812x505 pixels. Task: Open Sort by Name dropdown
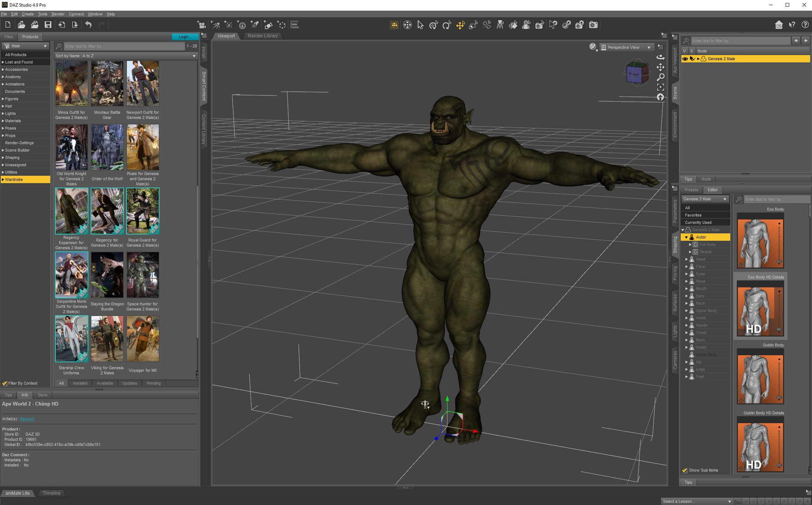(x=125, y=56)
